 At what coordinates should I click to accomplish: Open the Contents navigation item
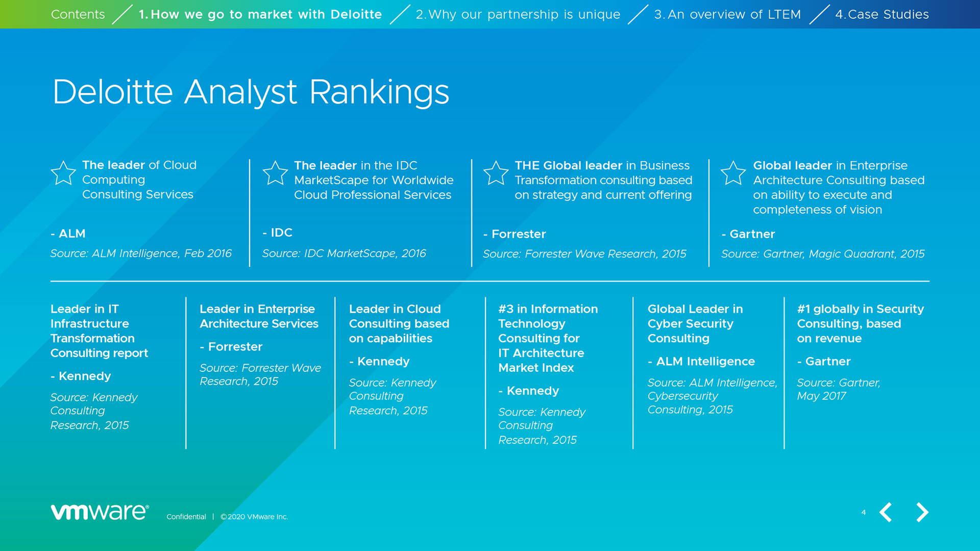[x=78, y=14]
